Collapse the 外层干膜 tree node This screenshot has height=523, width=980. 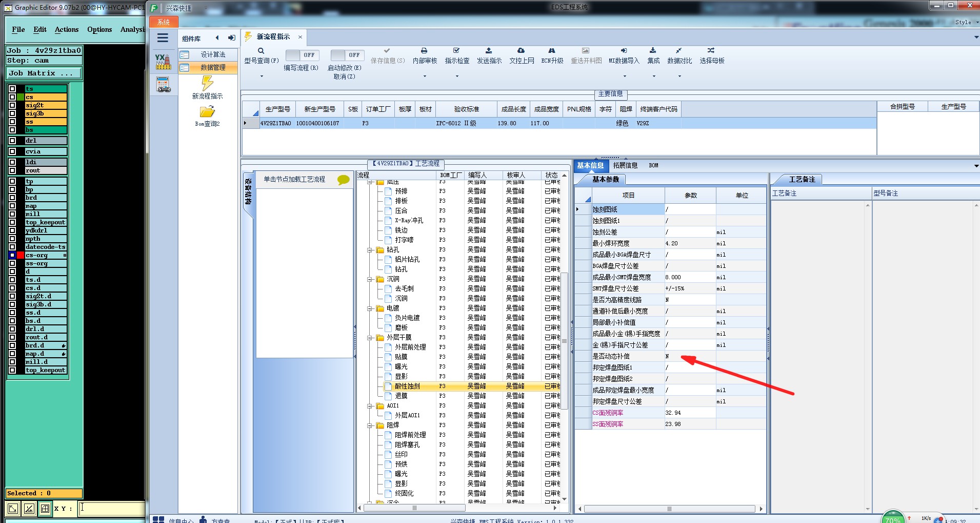coord(370,338)
